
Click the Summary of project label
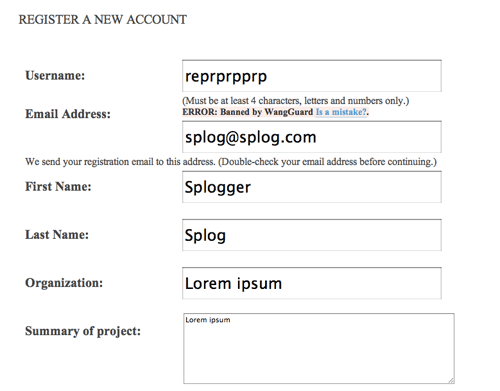pos(83,331)
